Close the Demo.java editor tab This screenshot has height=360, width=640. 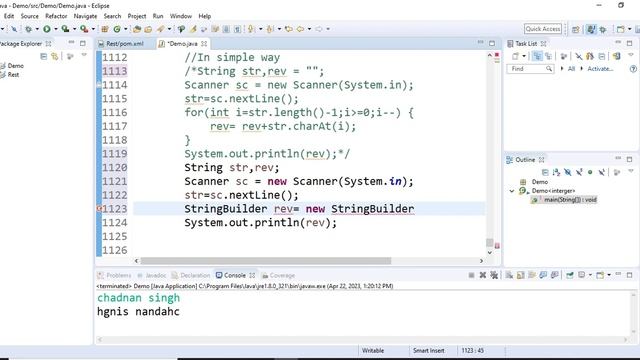click(x=204, y=44)
